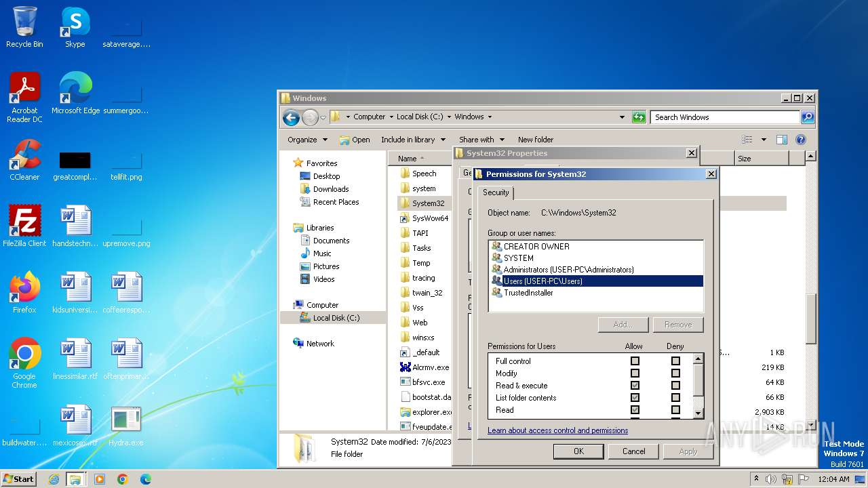This screenshot has height=488, width=868.
Task: Open Hydra.exe on the desktop
Action: pos(125,426)
